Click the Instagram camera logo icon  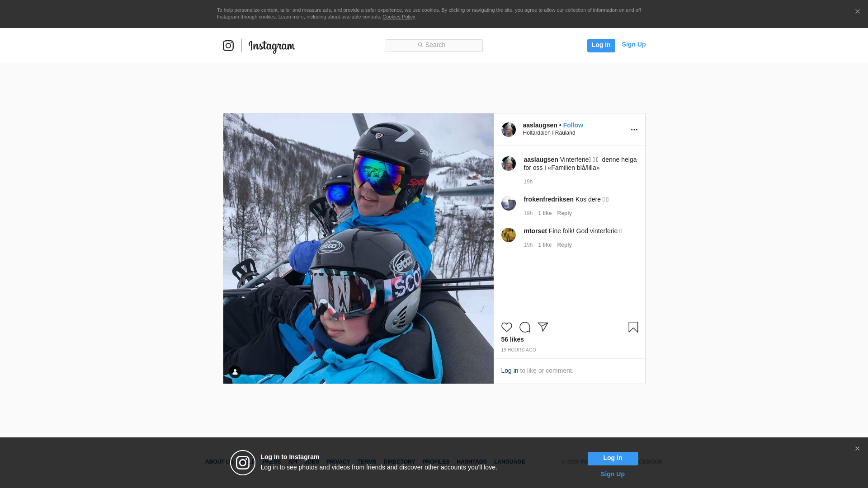click(228, 46)
